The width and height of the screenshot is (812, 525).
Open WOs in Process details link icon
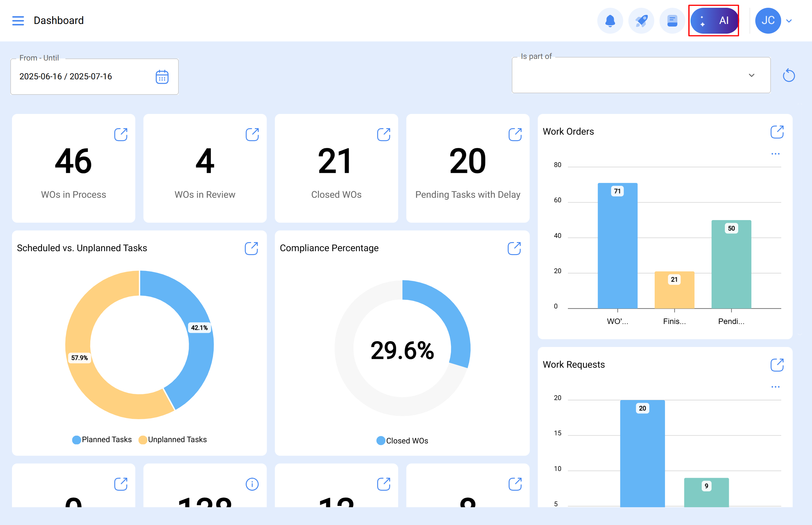point(121,135)
